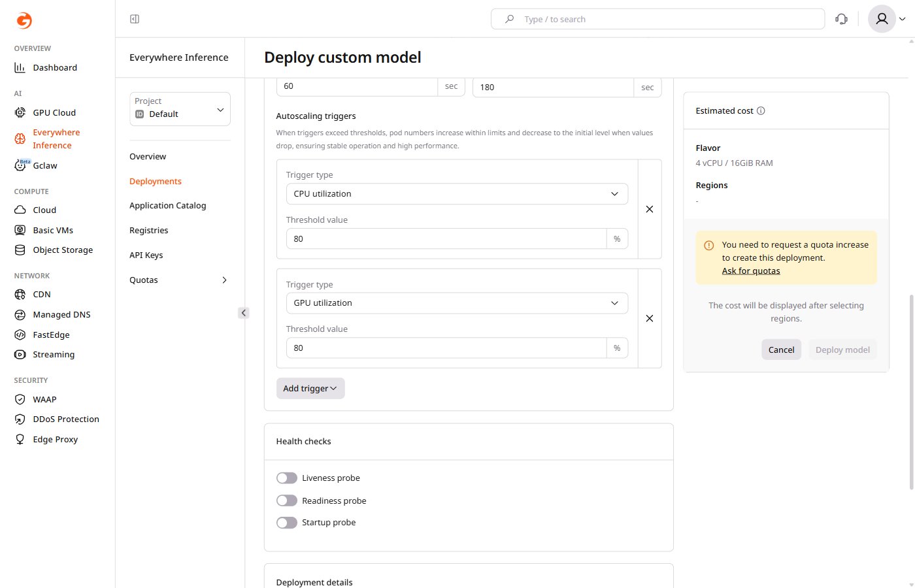The height and width of the screenshot is (588, 915).
Task: Enable the Startup probe toggle
Action: (286, 523)
